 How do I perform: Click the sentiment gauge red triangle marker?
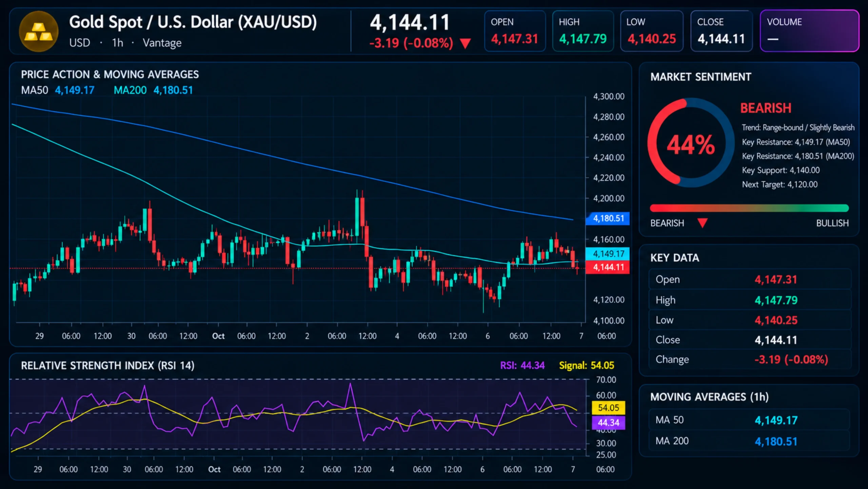[703, 223]
